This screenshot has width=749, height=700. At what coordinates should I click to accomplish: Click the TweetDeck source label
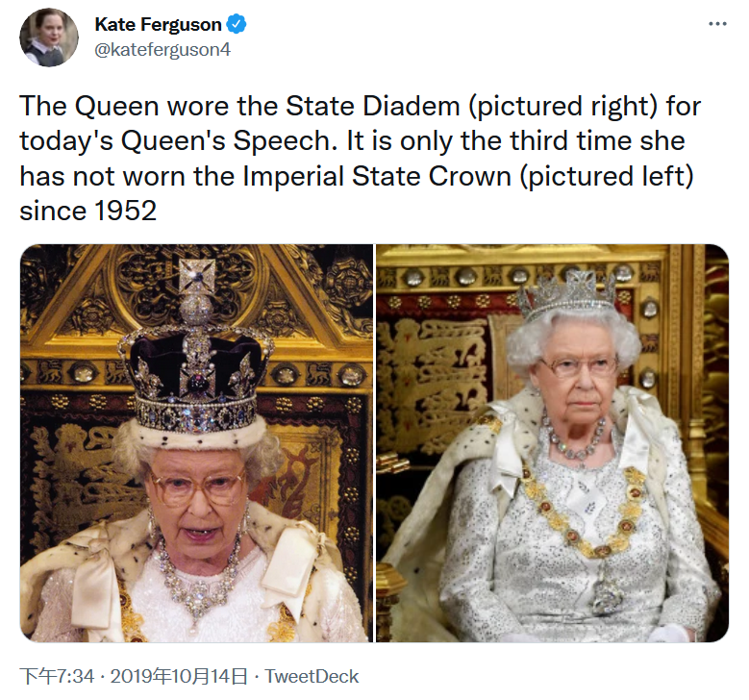coord(312,676)
